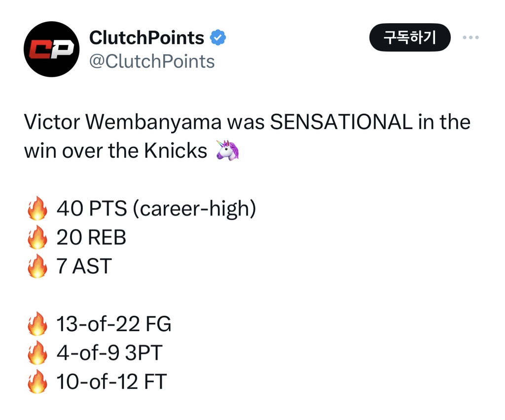Image resolution: width=505 pixels, height=420 pixels.
Task: Subscribe using the 구독하기 button
Action: pos(410,37)
